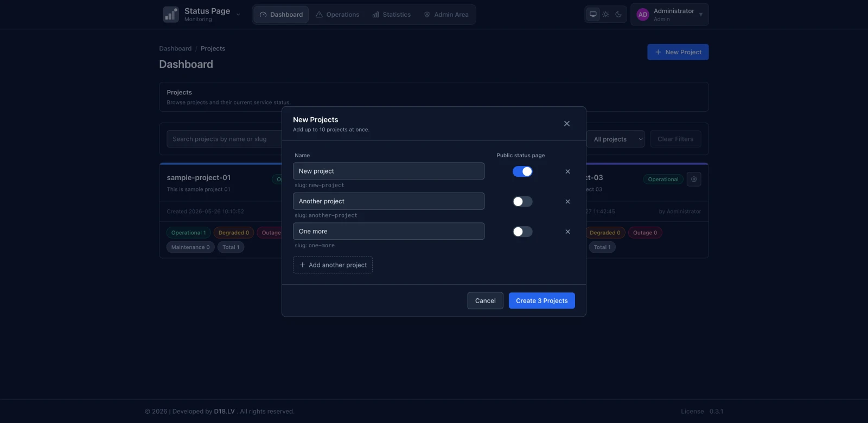
Task: Focus the Search projects input
Action: 225,139
